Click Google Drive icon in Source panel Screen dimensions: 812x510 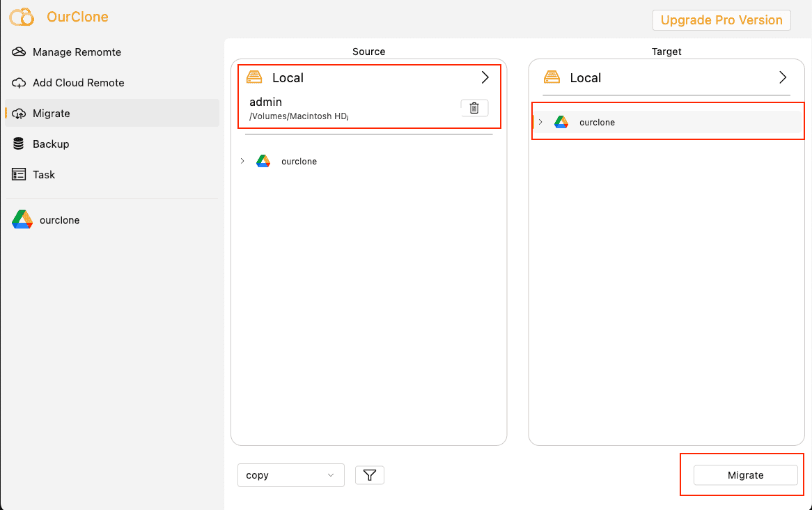point(263,161)
